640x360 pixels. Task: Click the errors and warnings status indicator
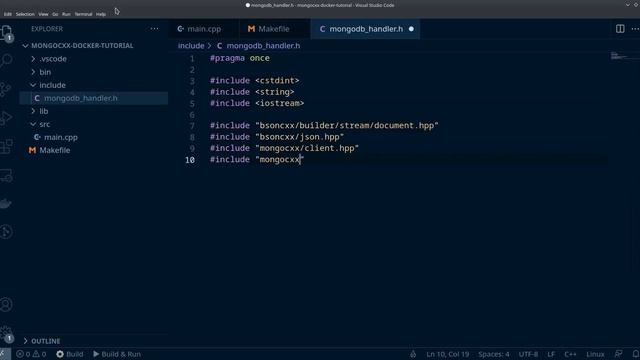tap(31, 354)
